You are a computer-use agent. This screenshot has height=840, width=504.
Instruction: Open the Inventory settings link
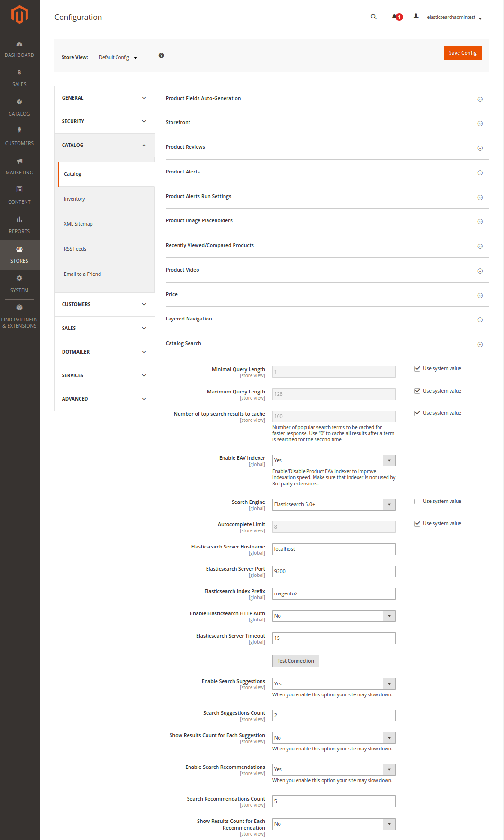point(74,199)
